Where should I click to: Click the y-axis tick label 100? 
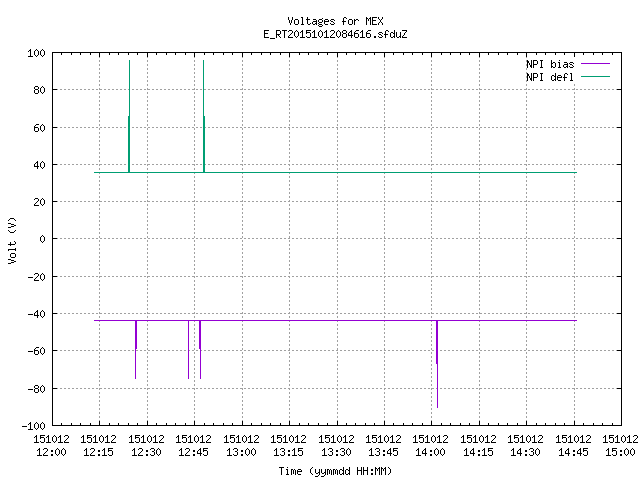36,53
